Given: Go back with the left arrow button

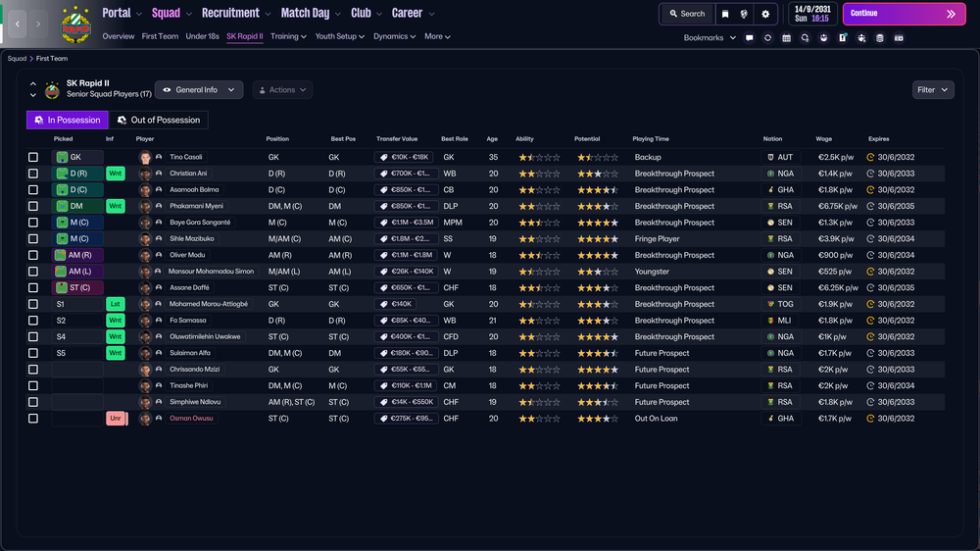Looking at the screenshot, I should coord(18,24).
